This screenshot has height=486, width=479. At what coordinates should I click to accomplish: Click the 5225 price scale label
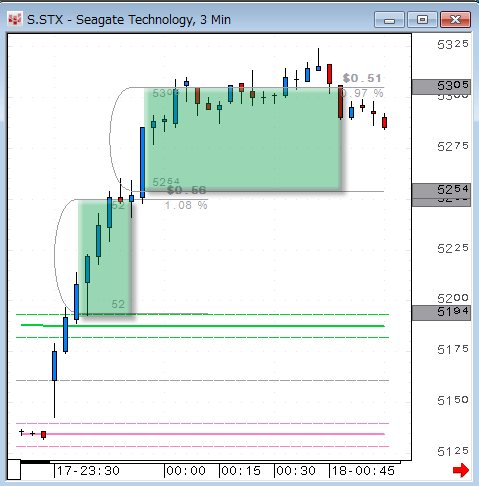coord(453,248)
